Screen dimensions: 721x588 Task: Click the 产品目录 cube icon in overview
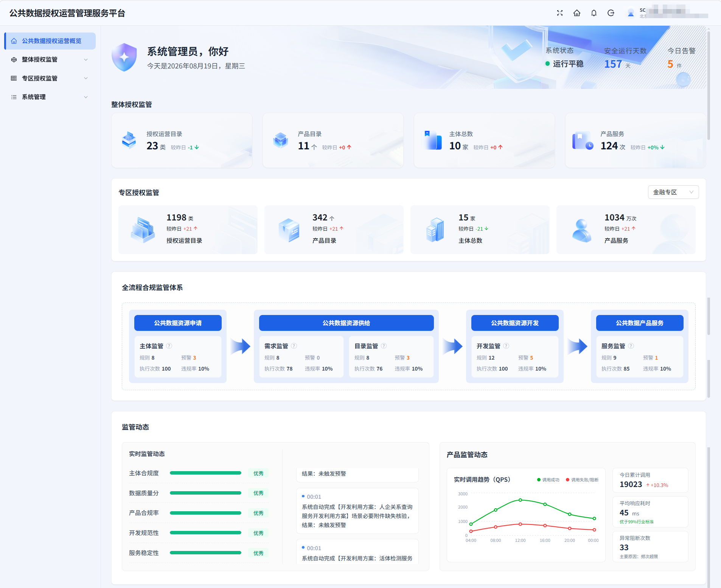click(281, 140)
